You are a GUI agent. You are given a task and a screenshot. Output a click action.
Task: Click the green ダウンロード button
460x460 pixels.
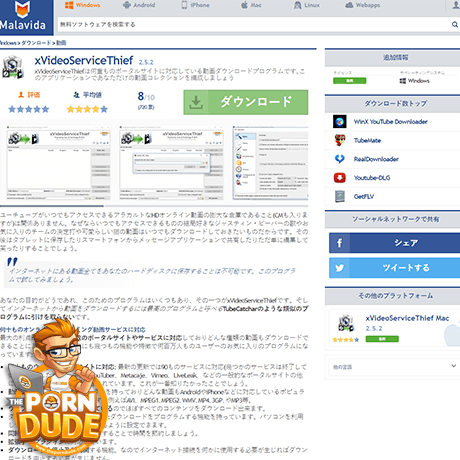point(246,102)
